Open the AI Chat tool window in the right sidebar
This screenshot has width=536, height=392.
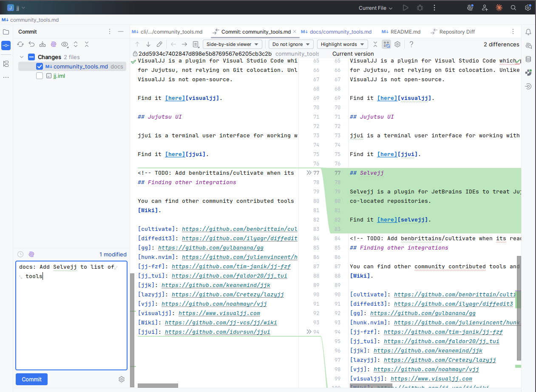pos(528,45)
